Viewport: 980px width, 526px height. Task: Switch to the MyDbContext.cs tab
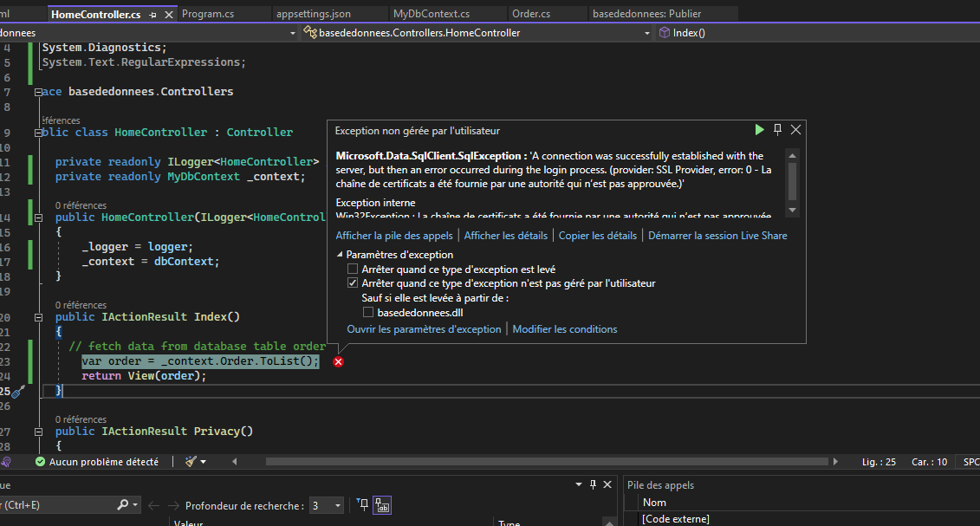click(x=432, y=14)
